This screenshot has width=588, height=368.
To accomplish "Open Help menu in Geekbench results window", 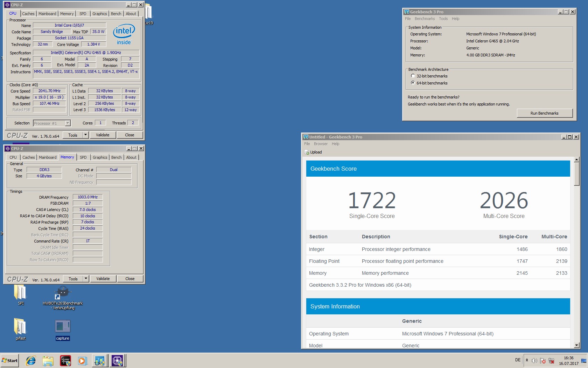I will 335,144.
